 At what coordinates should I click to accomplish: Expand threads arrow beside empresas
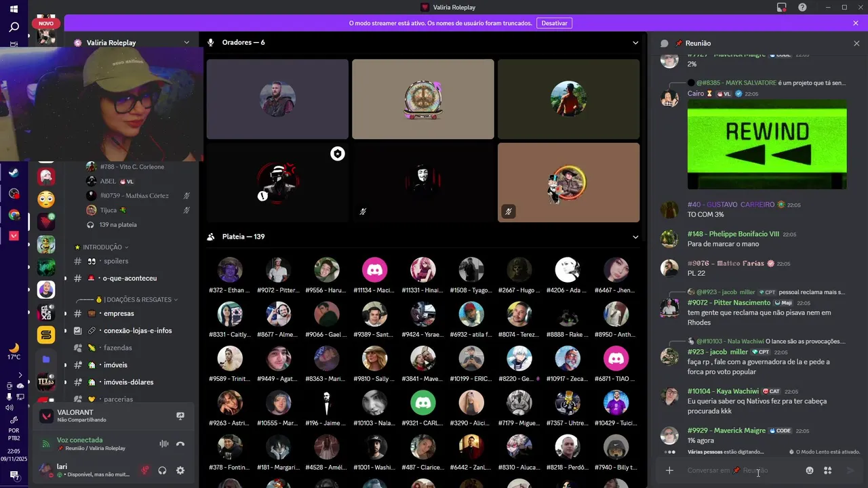pyautogui.click(x=66, y=314)
